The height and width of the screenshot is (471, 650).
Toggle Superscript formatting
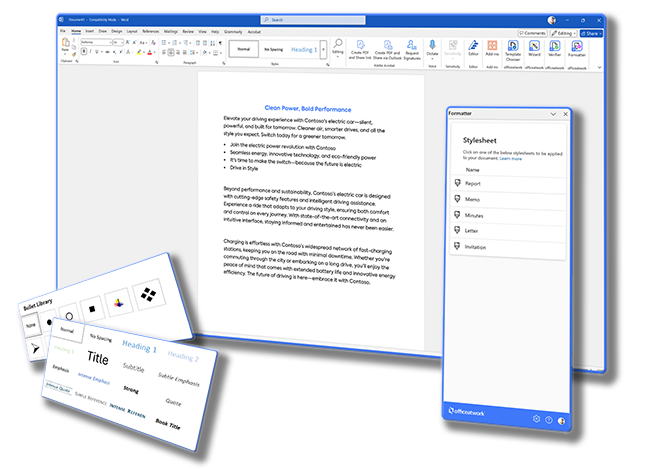coord(121,51)
